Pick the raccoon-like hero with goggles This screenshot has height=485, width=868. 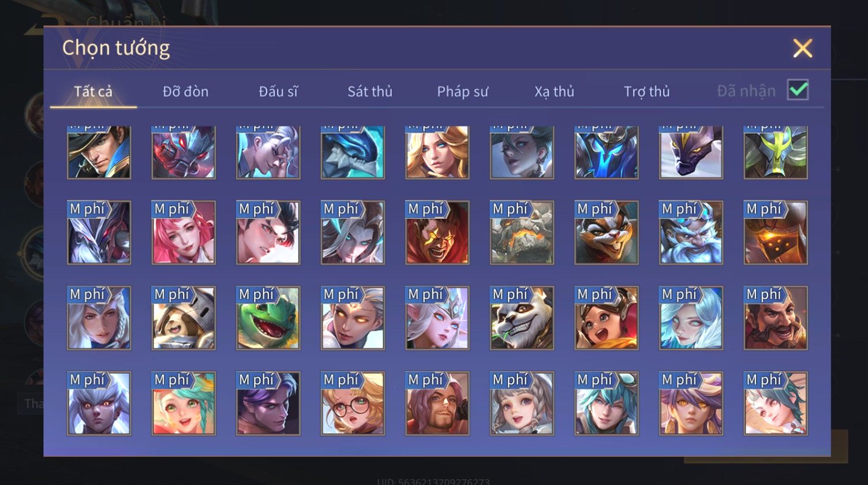point(607,233)
